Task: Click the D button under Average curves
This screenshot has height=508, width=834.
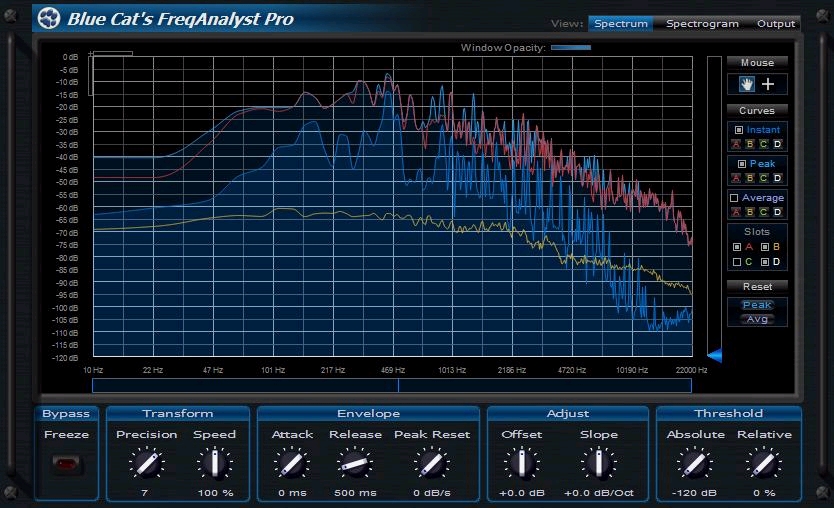Action: click(778, 212)
